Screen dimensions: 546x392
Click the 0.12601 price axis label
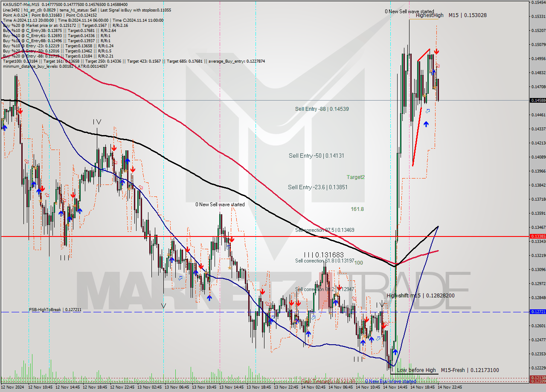538,326
